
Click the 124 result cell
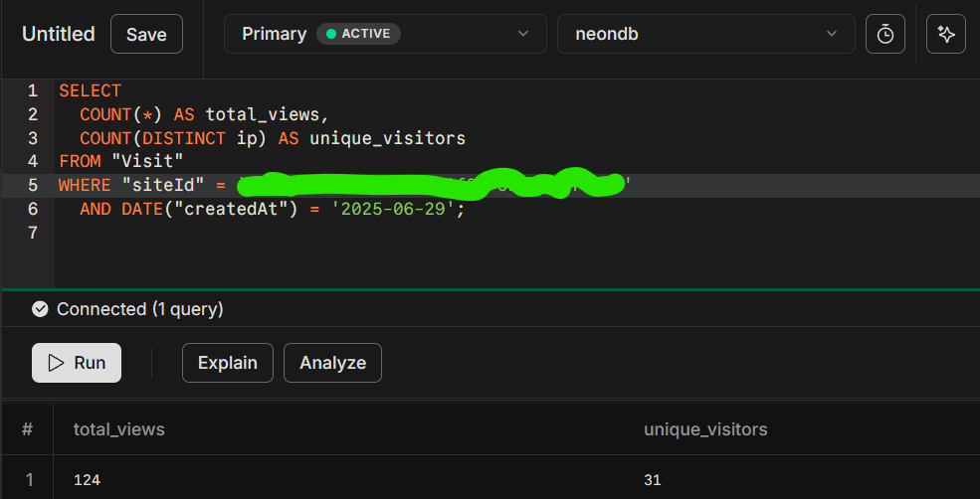87,480
